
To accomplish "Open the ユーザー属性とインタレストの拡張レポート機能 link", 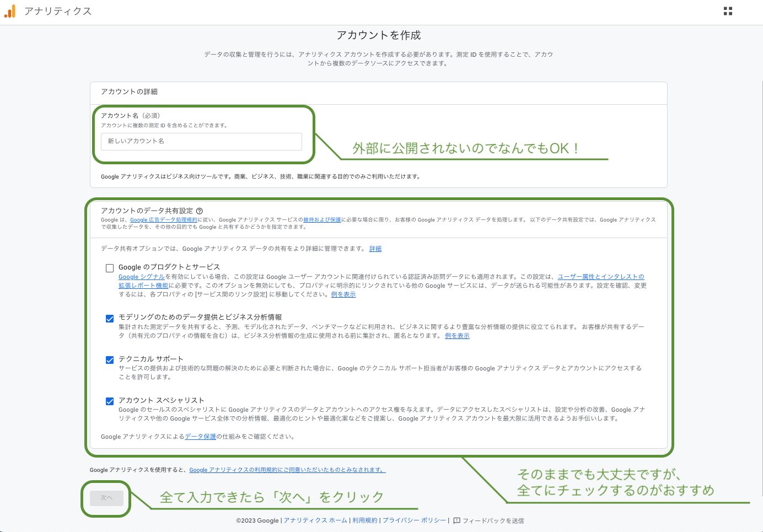I will click(600, 277).
